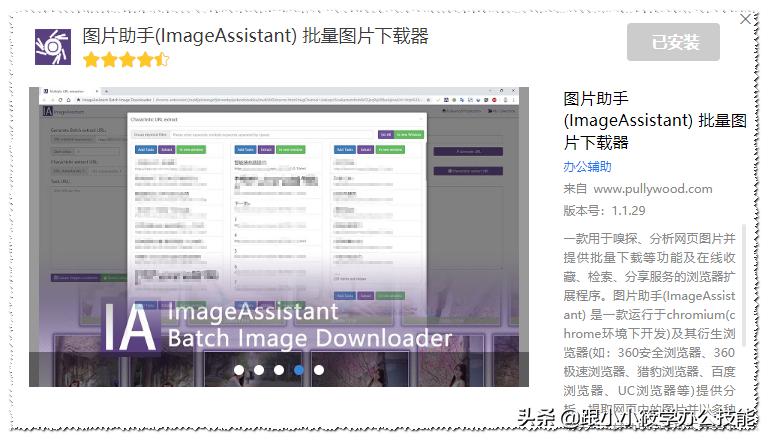
Task: Click the IA logo in the preview banner
Action: pos(130,327)
